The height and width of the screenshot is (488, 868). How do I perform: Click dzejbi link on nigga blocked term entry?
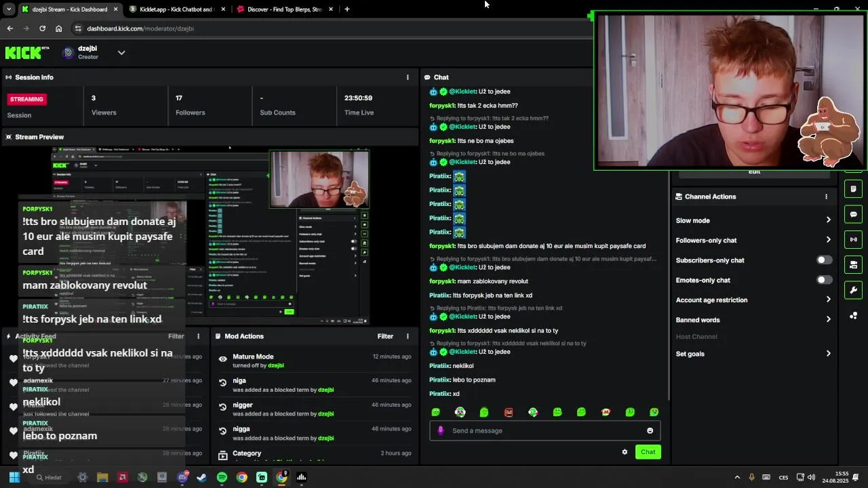[326, 438]
